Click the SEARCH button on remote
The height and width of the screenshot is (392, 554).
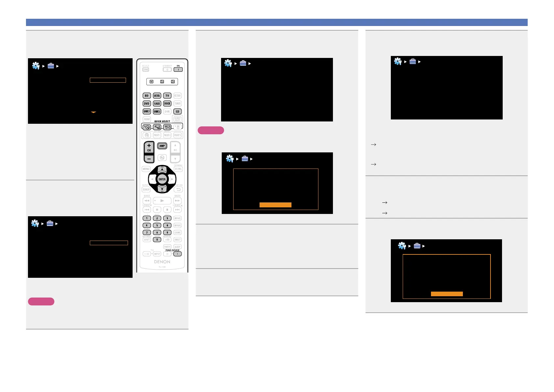coord(146,189)
